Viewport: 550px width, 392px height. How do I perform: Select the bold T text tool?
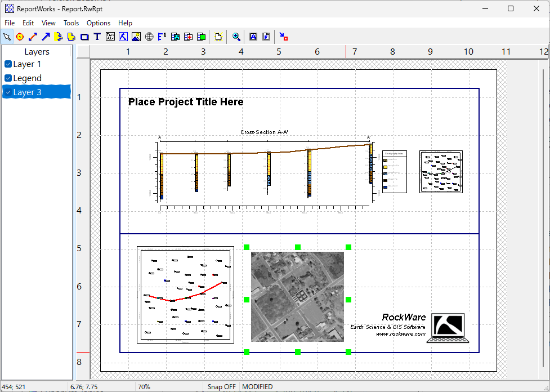(x=97, y=37)
